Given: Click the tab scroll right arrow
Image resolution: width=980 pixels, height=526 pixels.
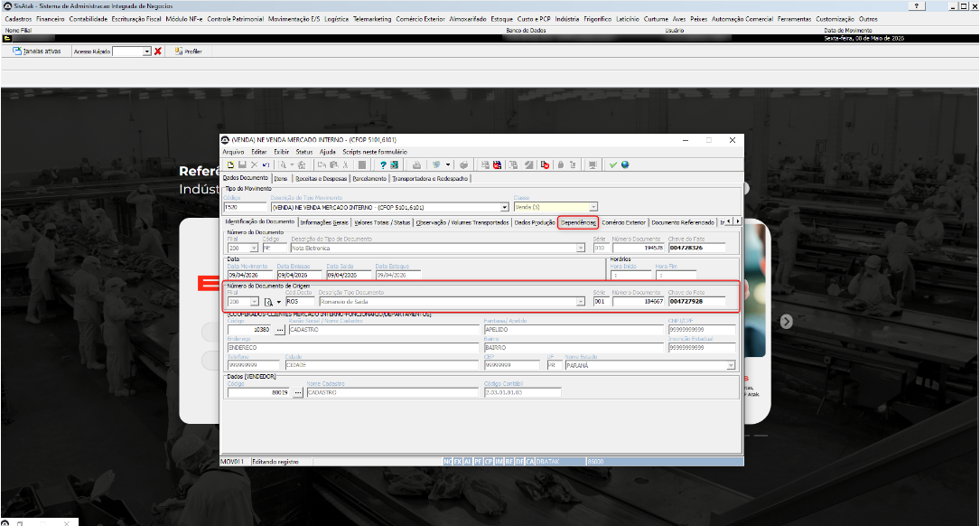Looking at the screenshot, I should pos(738,221).
